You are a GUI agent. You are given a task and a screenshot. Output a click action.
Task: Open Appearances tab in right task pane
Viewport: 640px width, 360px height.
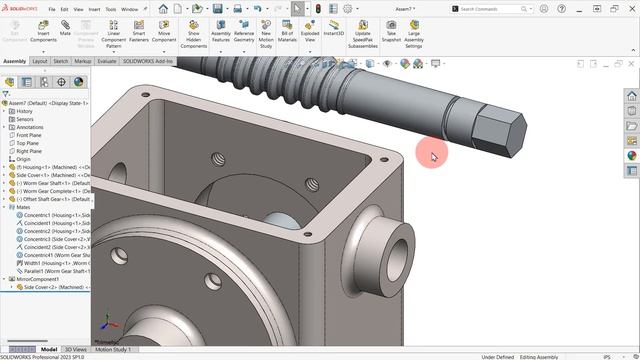tap(632, 156)
